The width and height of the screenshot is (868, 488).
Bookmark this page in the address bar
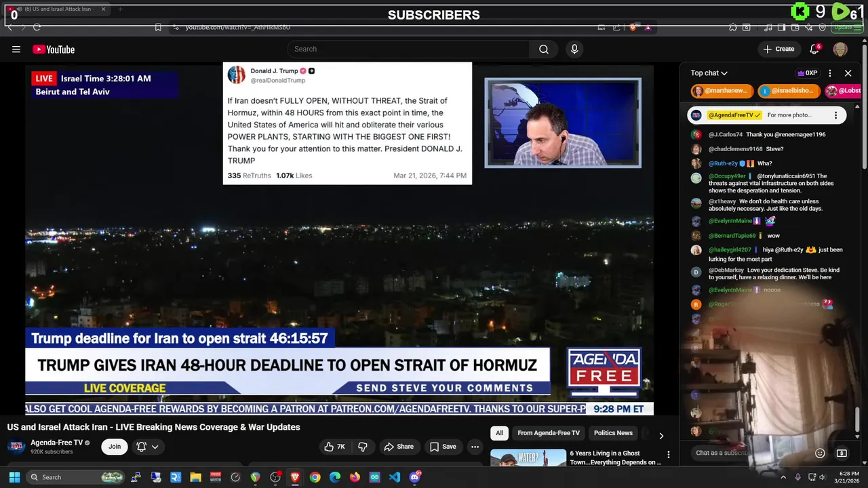pyautogui.click(x=158, y=27)
